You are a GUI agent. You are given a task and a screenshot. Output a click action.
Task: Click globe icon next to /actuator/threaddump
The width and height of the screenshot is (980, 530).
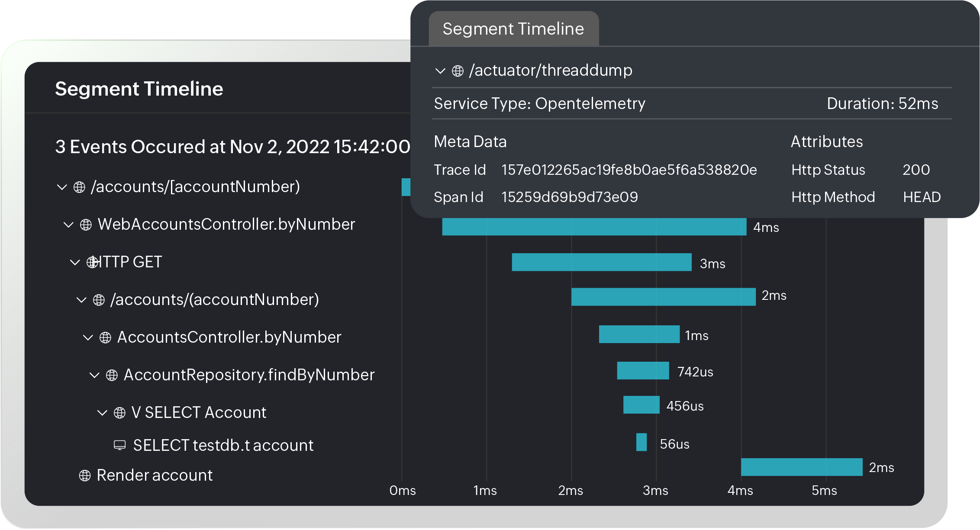point(458,71)
